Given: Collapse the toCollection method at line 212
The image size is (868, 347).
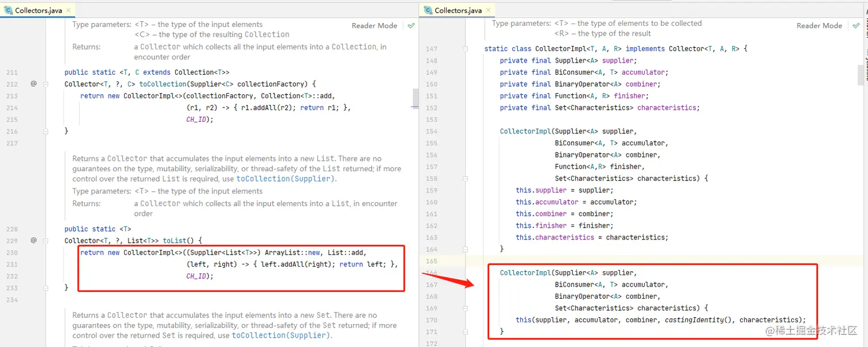Looking at the screenshot, I should tap(46, 84).
